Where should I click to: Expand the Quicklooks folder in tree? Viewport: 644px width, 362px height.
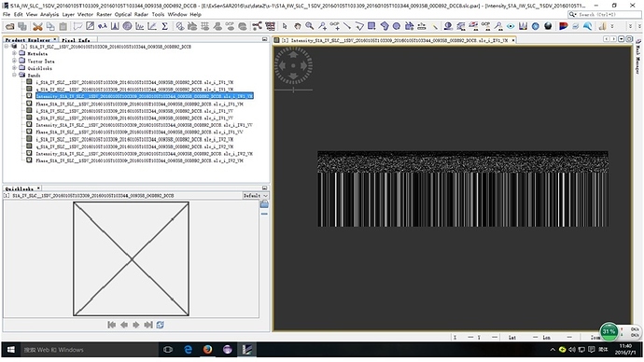tap(14, 68)
